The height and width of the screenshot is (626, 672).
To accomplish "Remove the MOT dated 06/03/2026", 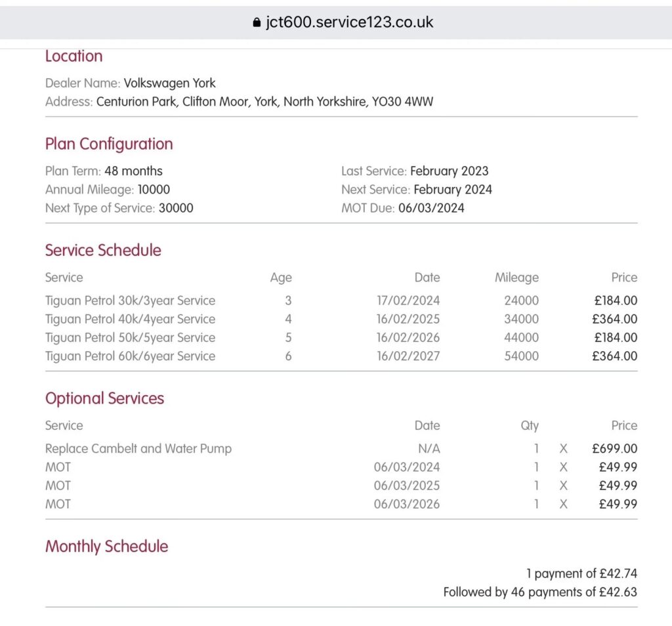I will click(563, 504).
